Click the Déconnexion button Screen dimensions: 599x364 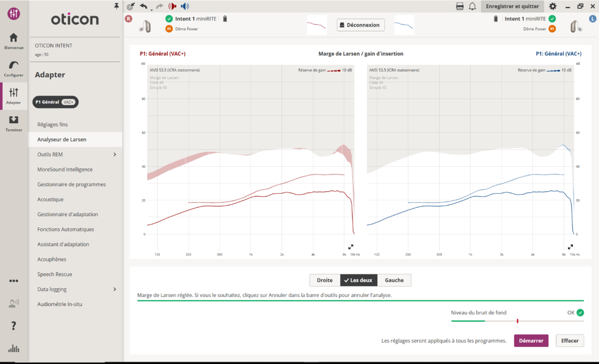click(361, 25)
